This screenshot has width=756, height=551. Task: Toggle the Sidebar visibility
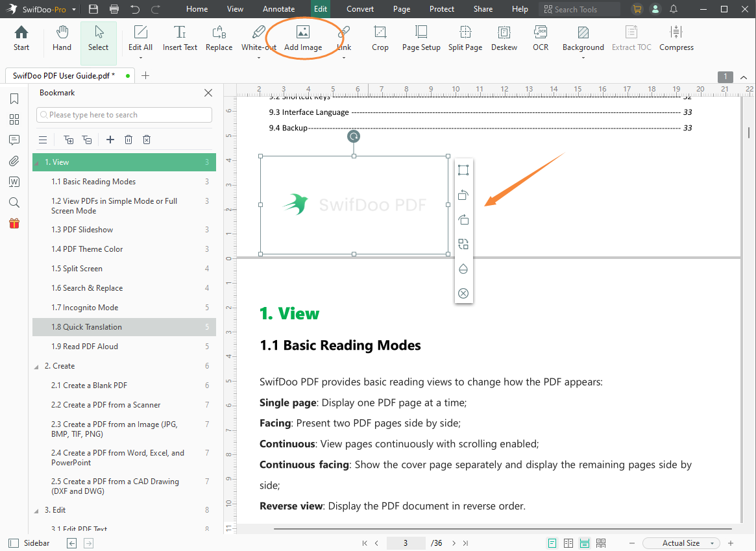coord(29,543)
